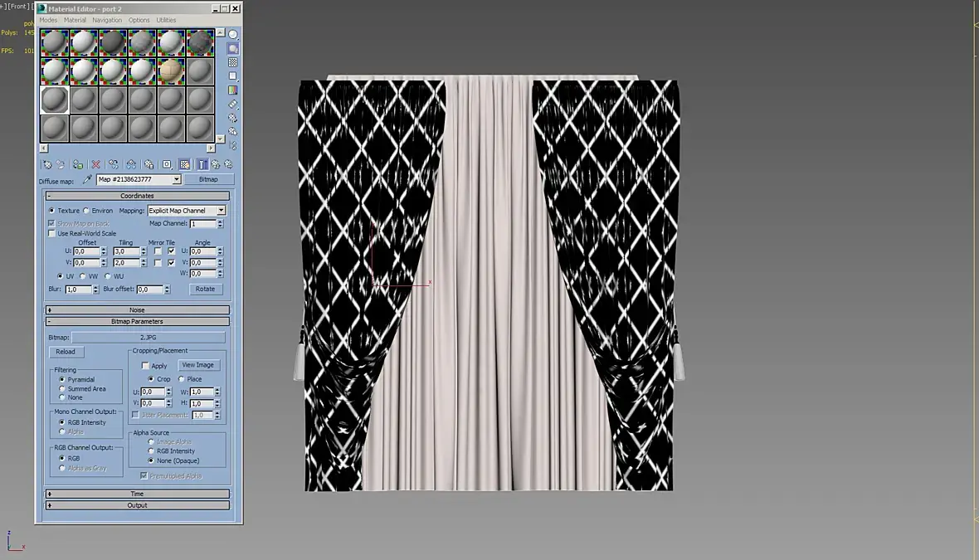979x560 pixels.
Task: Toggle the Backlight icon
Action: tap(233, 49)
